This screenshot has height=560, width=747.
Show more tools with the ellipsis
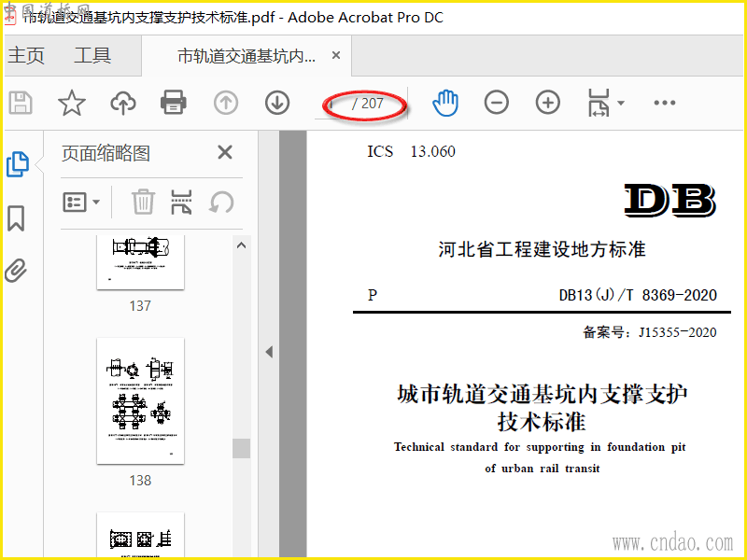pyautogui.click(x=665, y=103)
